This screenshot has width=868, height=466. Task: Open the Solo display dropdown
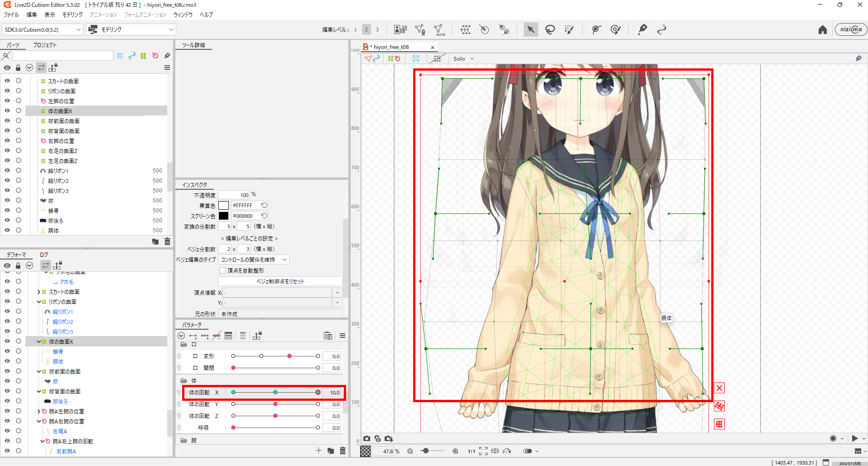tap(463, 58)
